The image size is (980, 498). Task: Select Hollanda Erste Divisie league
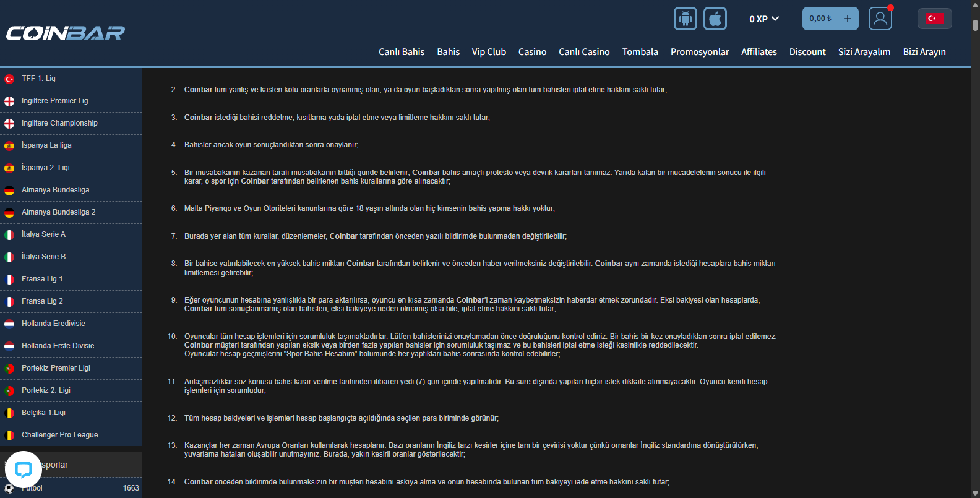[x=71, y=346]
